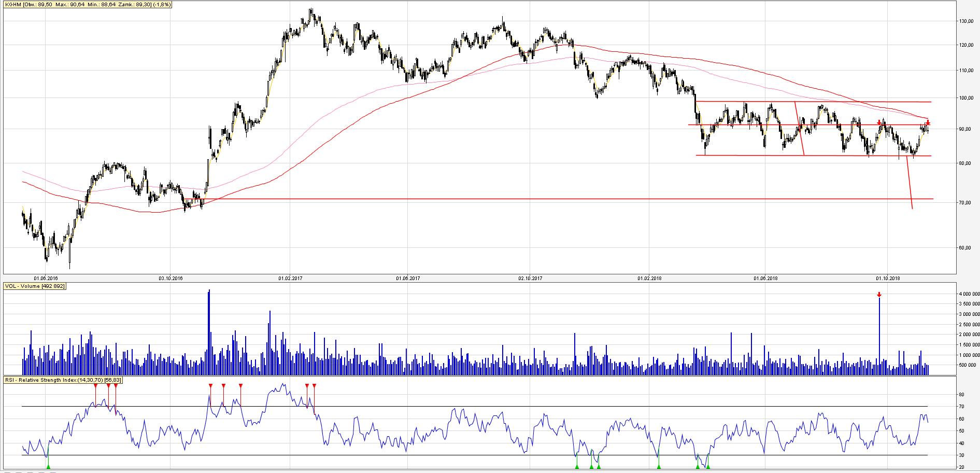Click volume axis value 2 000 000
The height and width of the screenshot is (473, 980).
(969, 335)
